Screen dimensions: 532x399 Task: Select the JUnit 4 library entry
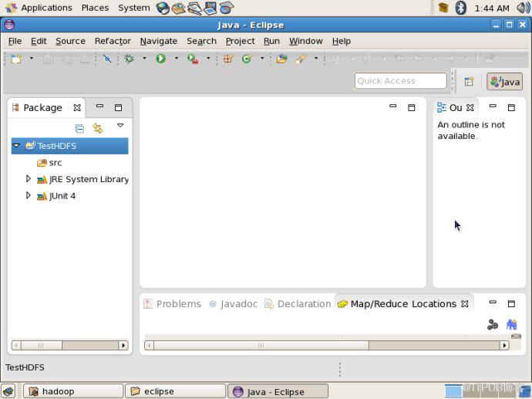click(x=62, y=196)
